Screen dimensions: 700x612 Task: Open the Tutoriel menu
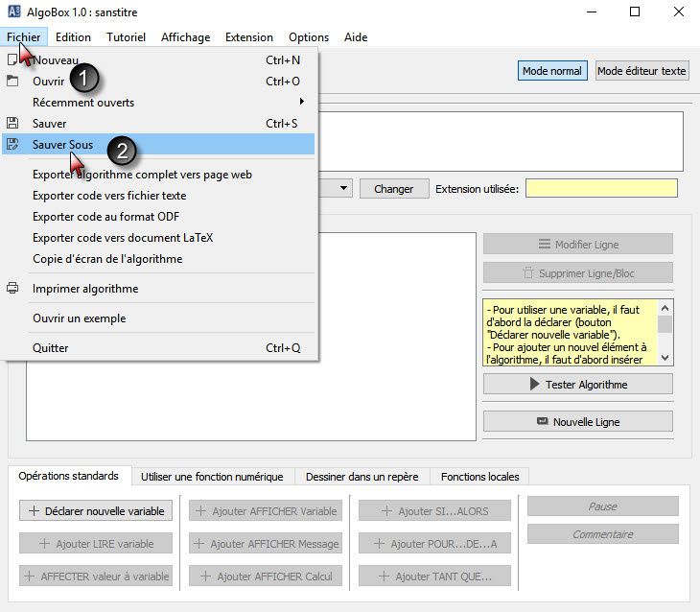pyautogui.click(x=126, y=37)
